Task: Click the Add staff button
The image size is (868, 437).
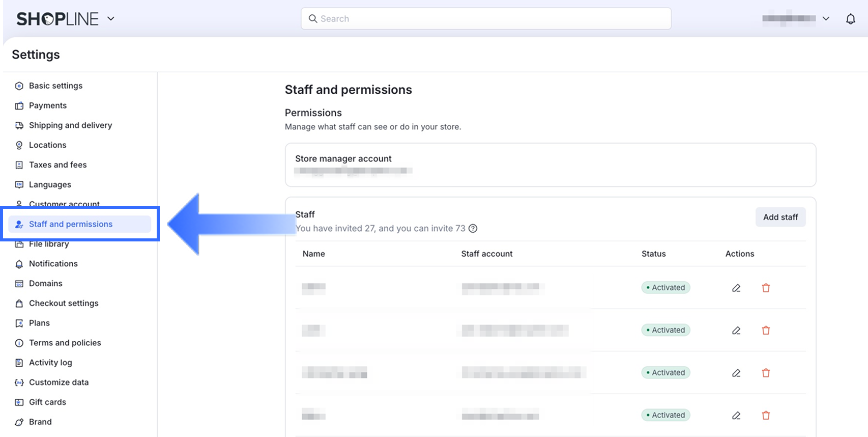Action: (x=780, y=217)
